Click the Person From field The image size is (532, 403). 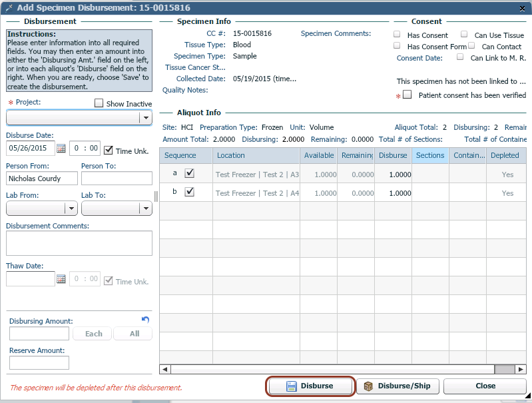point(42,179)
